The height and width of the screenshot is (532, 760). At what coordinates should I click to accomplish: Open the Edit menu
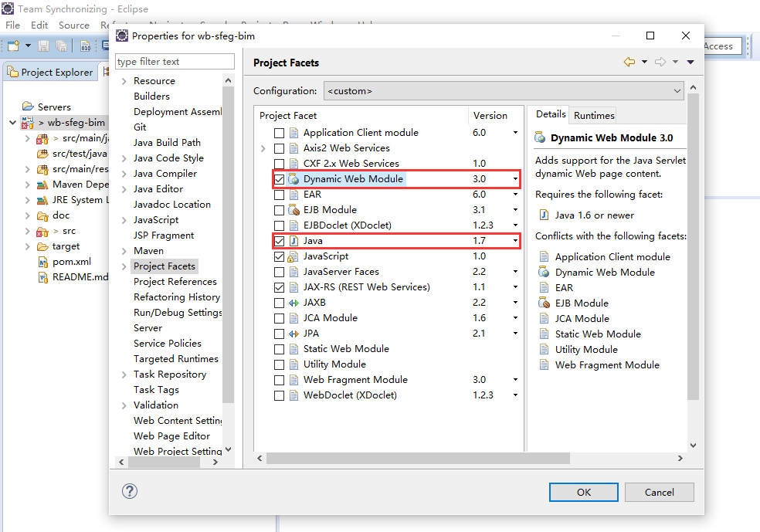pos(39,25)
